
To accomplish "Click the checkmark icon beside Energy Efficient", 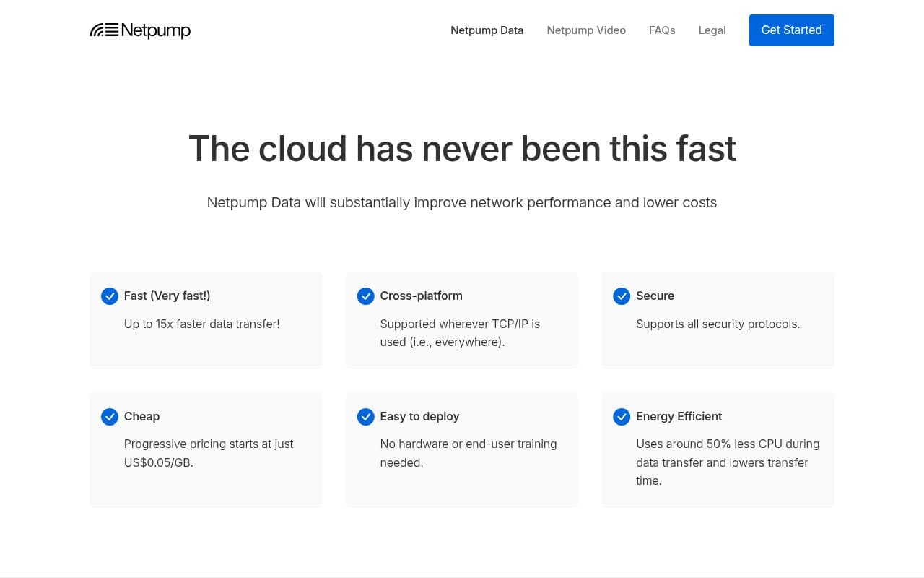I will (x=622, y=417).
